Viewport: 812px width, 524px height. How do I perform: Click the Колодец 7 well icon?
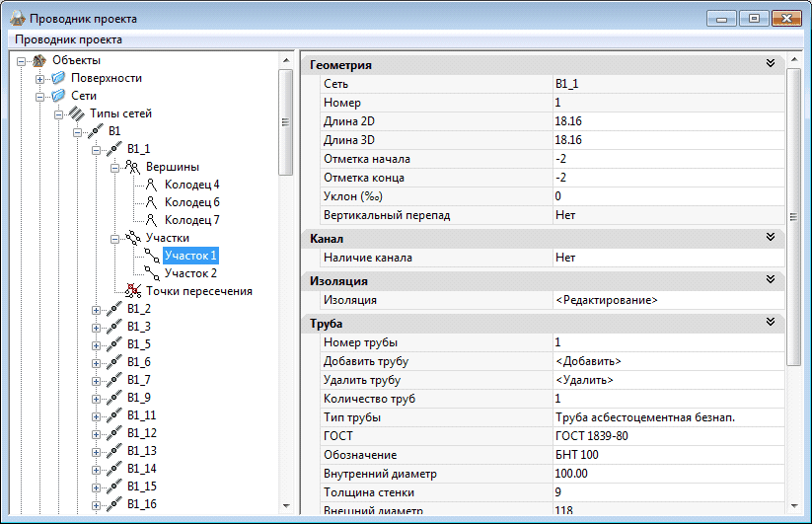151,220
